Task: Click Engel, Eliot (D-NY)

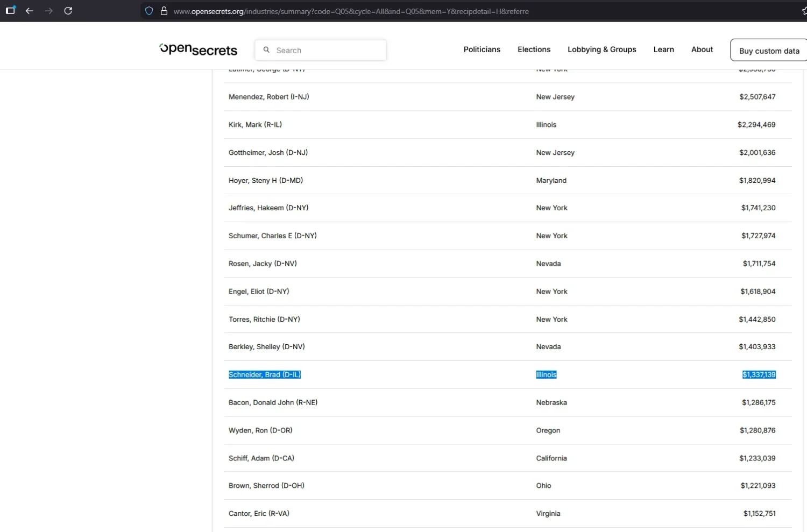Action: (x=259, y=292)
